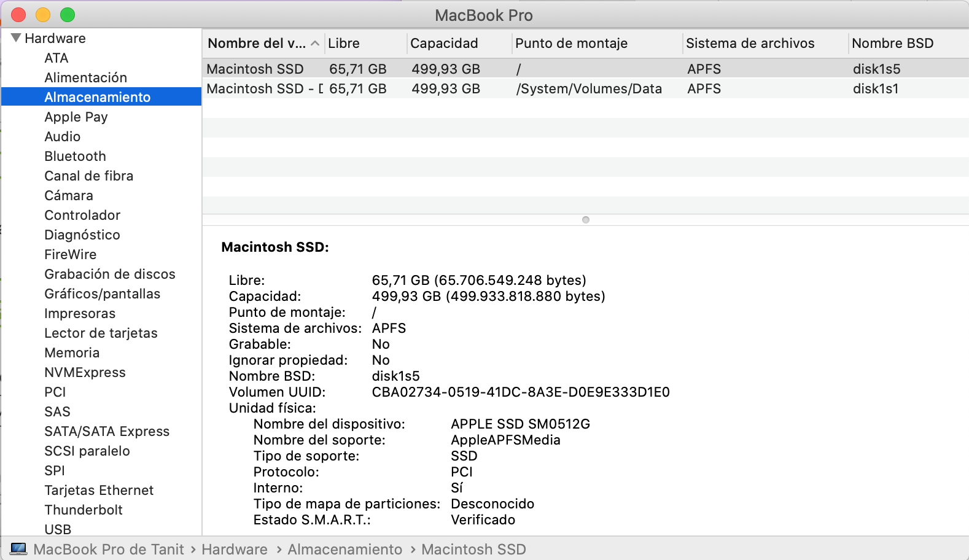Sort by Capacidad column header
Screen dimensions: 969x560
(x=459, y=44)
